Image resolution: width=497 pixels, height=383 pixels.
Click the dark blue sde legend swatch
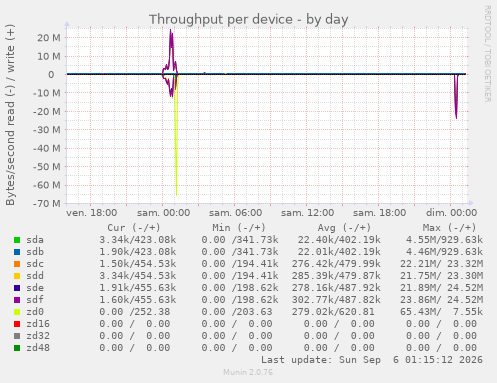tap(17, 288)
